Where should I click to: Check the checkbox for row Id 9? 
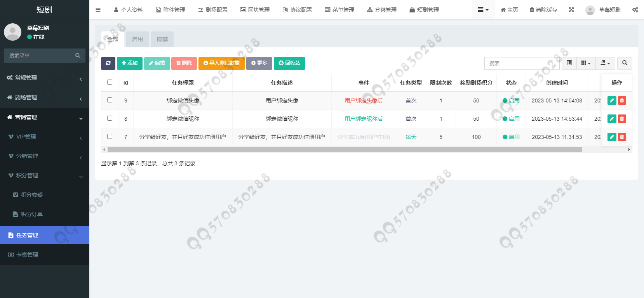(x=110, y=100)
